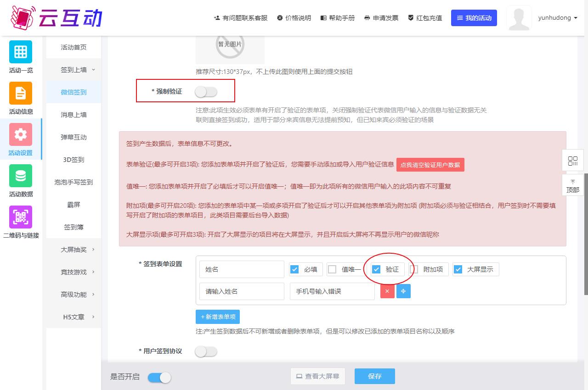Screen dimensions: 588x390
Task: Open the 二维码与链接 QR icon
Action: pyautogui.click(x=21, y=217)
